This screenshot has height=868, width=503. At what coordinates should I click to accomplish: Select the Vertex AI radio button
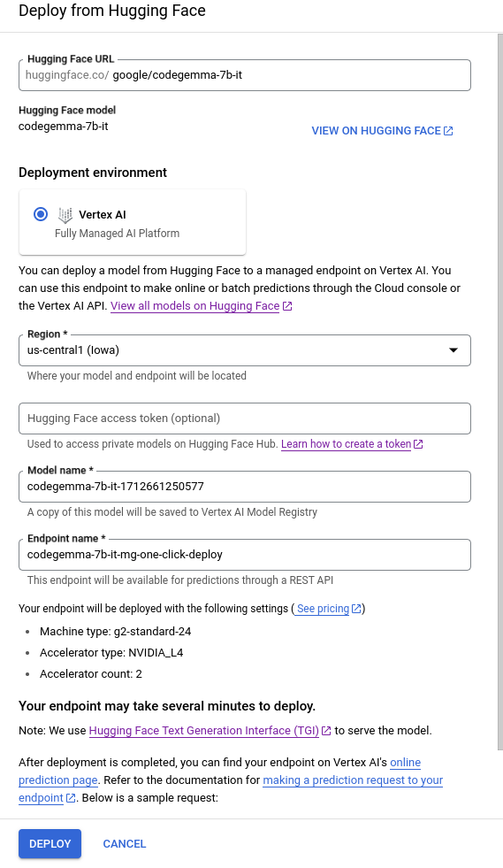click(x=41, y=214)
